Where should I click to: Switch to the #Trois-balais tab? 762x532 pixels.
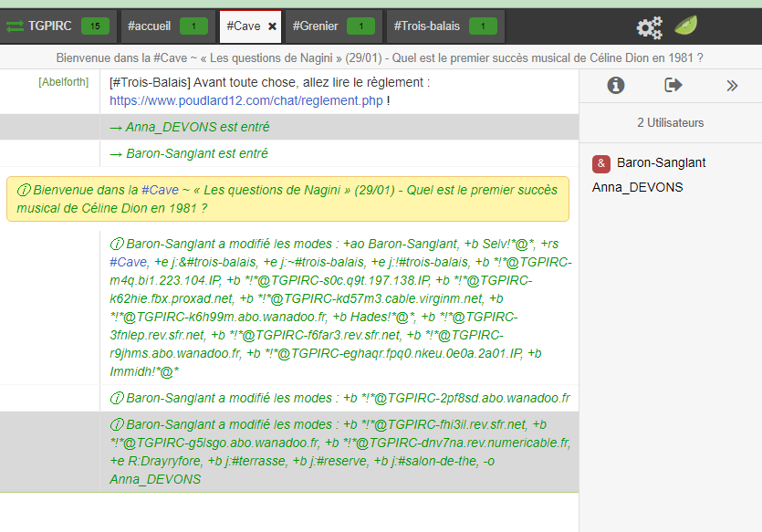(445, 26)
